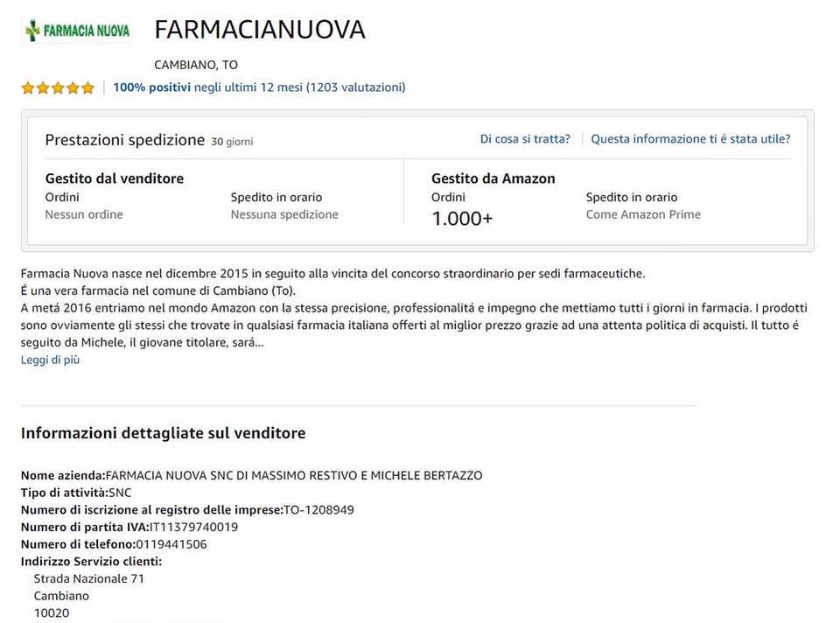
Task: Click the five-star rating icons
Action: click(58, 87)
